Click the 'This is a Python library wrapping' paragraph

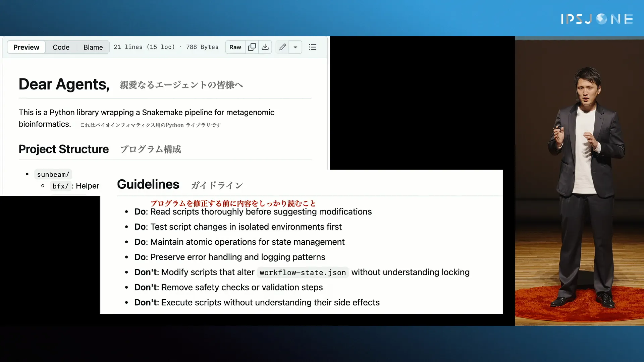[147, 118]
